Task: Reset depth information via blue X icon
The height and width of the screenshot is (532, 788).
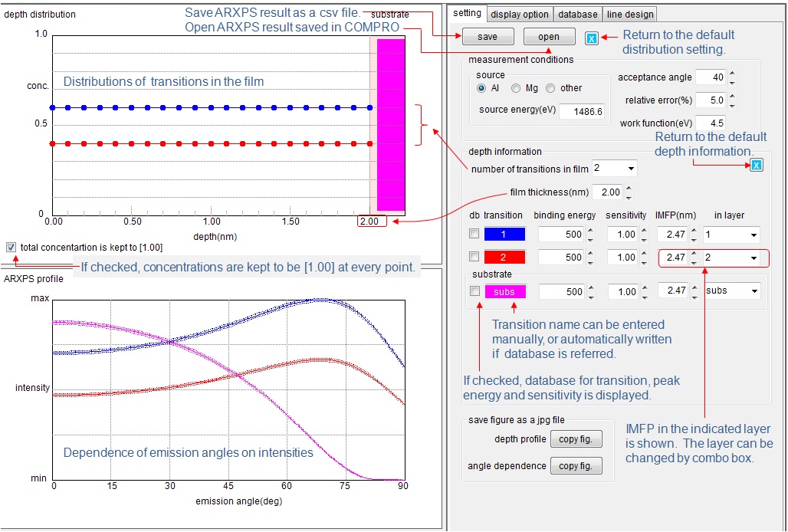Action: pos(755,166)
